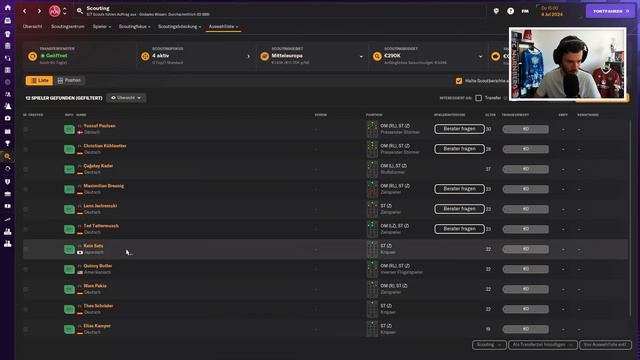Select the highlighted scouting magnifier in sidebar
This screenshot has height=360, width=640.
pos(7,156)
